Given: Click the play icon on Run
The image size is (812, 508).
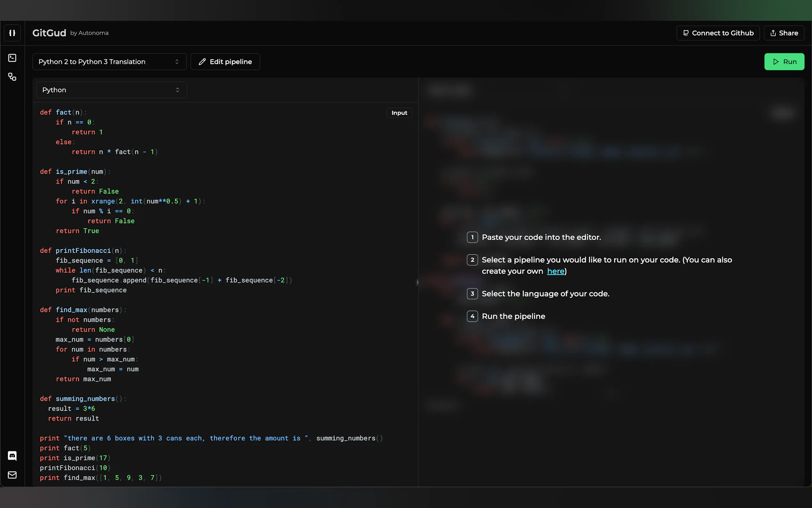Looking at the screenshot, I should pos(776,62).
